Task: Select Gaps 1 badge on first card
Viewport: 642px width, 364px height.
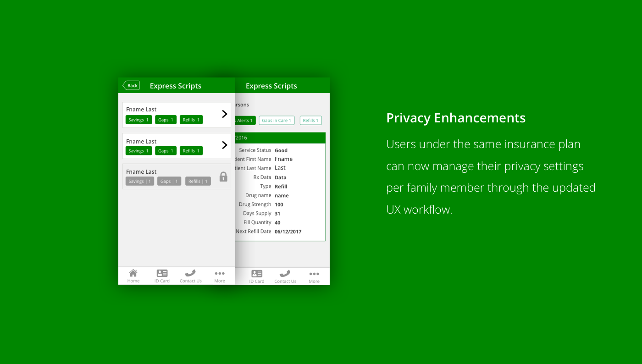Action: tap(166, 120)
